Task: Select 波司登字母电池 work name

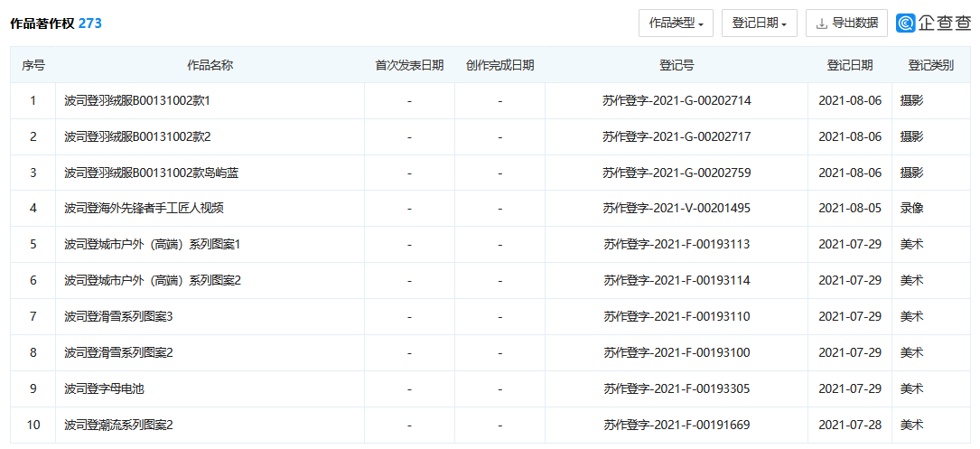Action: click(x=105, y=389)
